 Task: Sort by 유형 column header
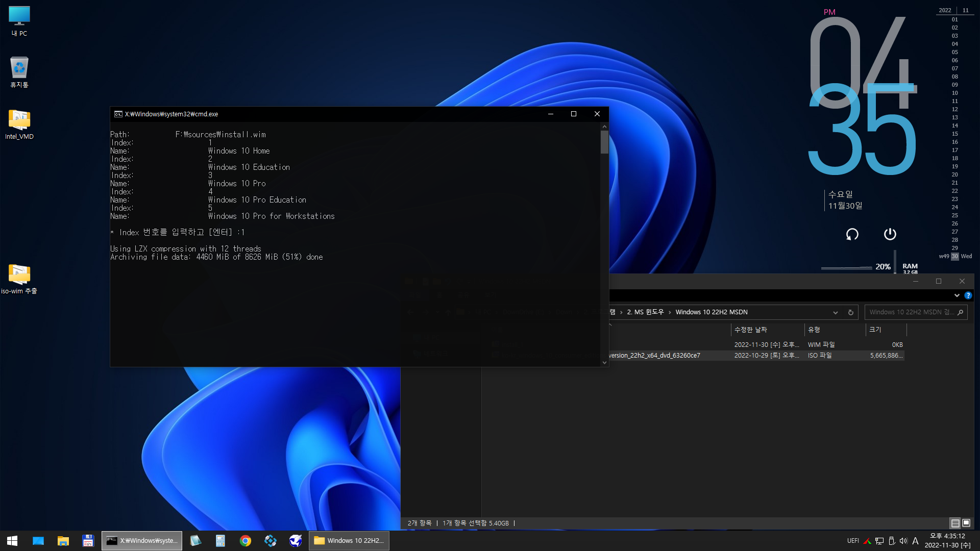[x=835, y=330]
